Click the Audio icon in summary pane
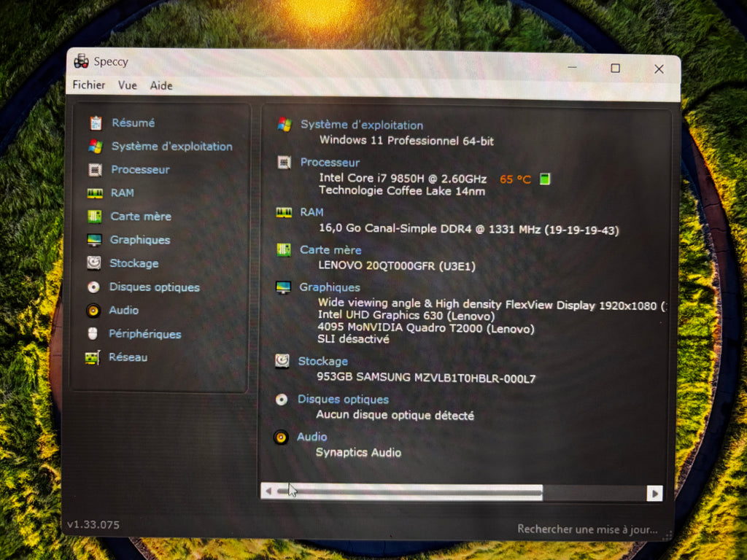The height and width of the screenshot is (560, 747). click(281, 437)
